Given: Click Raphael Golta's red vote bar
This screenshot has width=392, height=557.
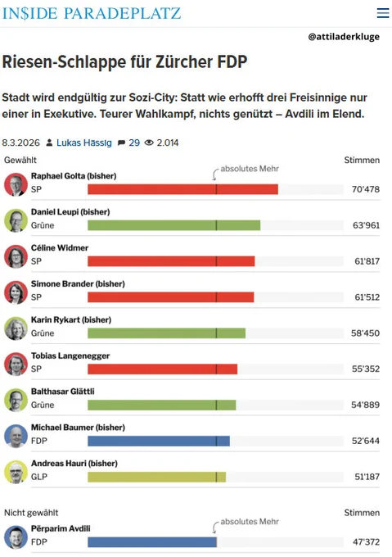Looking at the screenshot, I should click(182, 189).
